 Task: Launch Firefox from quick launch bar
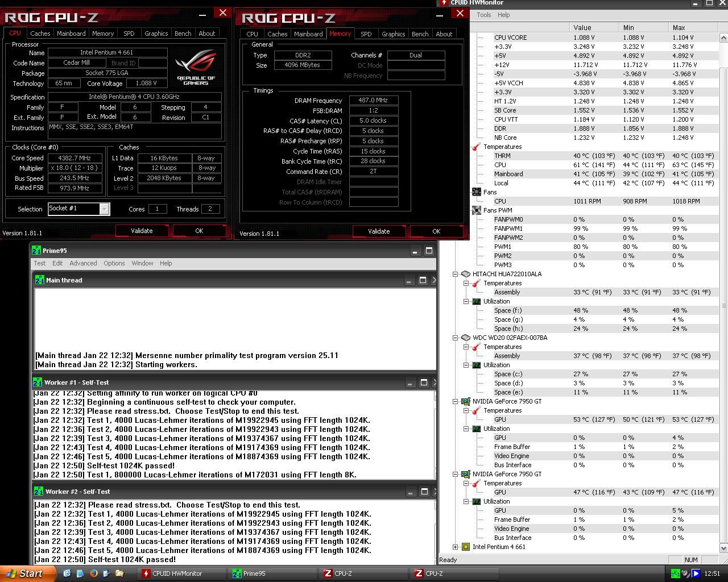tap(93, 573)
